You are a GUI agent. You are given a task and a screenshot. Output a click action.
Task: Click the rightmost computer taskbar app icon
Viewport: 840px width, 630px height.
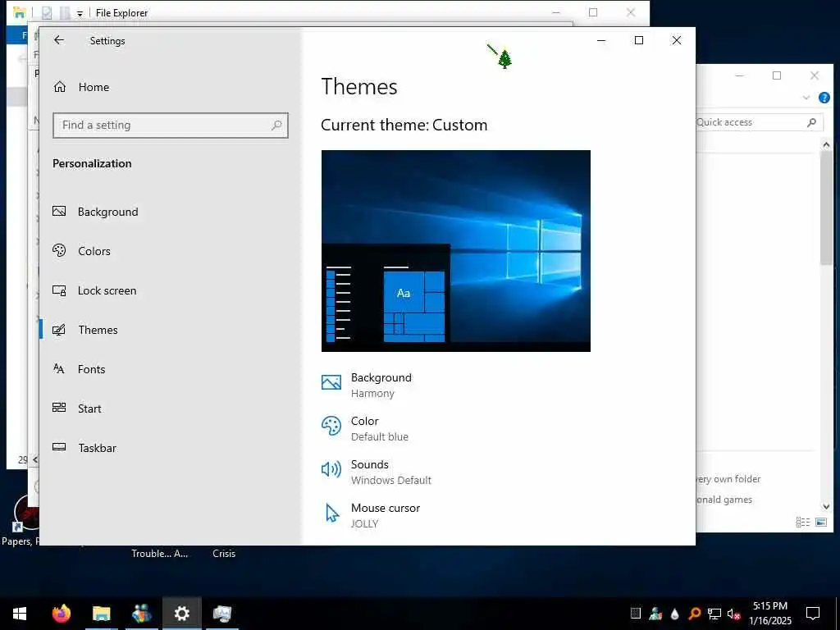click(221, 614)
